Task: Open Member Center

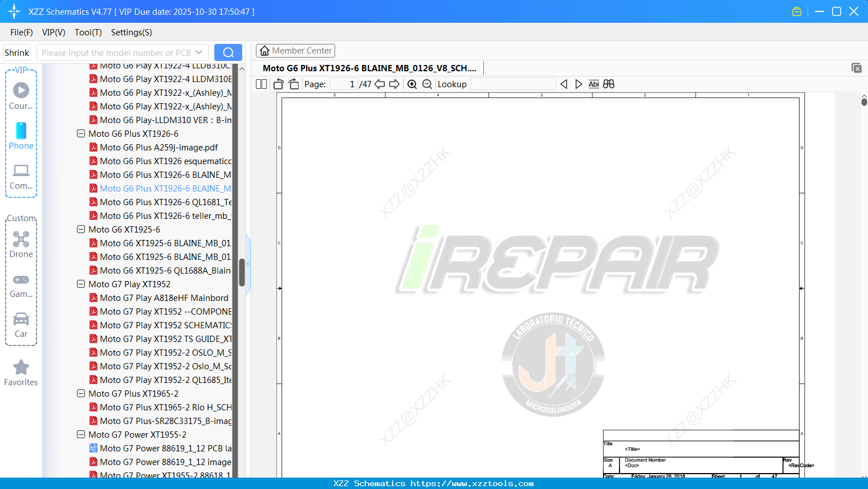Action: [295, 51]
